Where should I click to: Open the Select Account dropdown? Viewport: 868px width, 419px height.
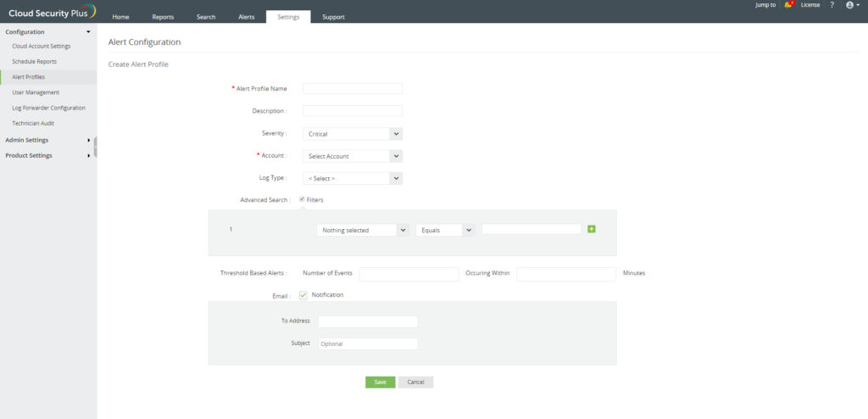pos(352,156)
